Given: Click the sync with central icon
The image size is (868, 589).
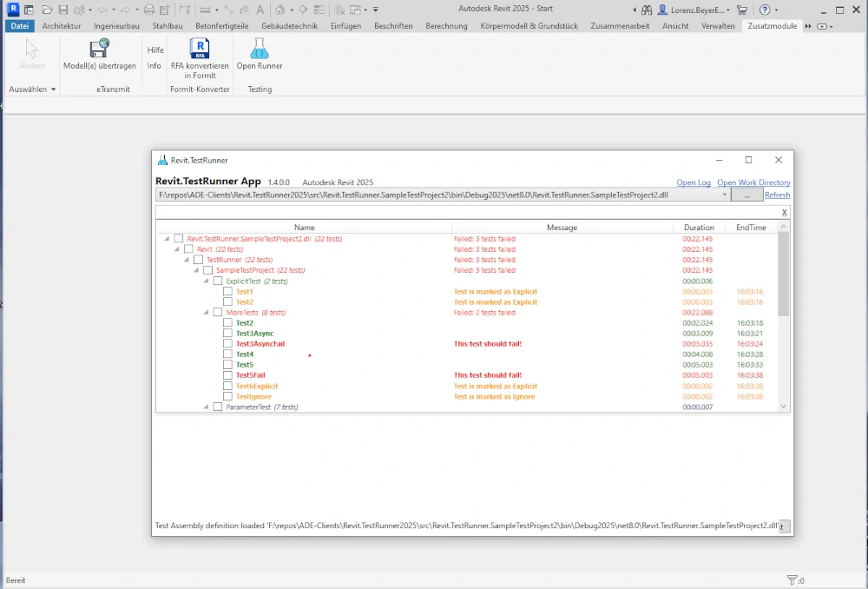Looking at the screenshot, I should click(x=79, y=10).
